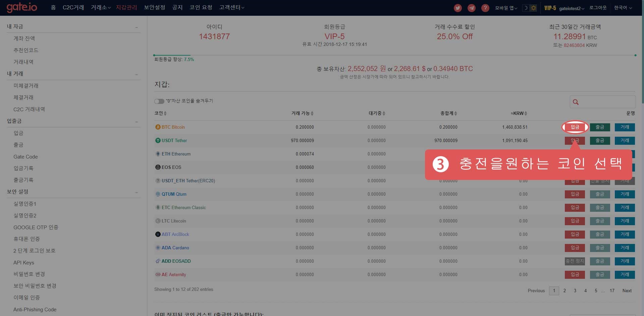Screen dimensions: 644x316
Task: Go to page 17 of coin list
Action: click(612, 291)
